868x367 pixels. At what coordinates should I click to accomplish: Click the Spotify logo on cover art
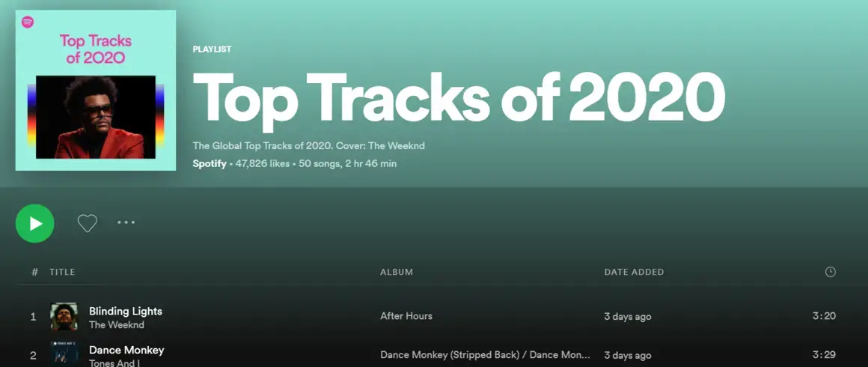click(28, 22)
